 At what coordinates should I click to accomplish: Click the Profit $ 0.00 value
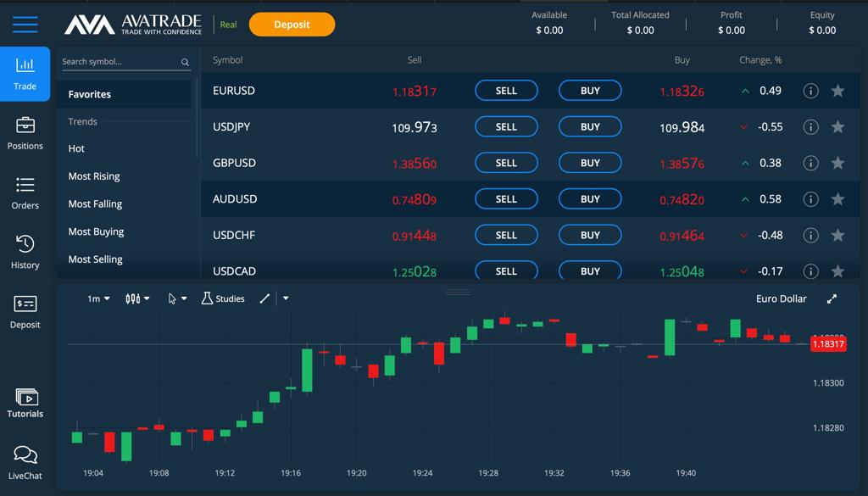732,31
